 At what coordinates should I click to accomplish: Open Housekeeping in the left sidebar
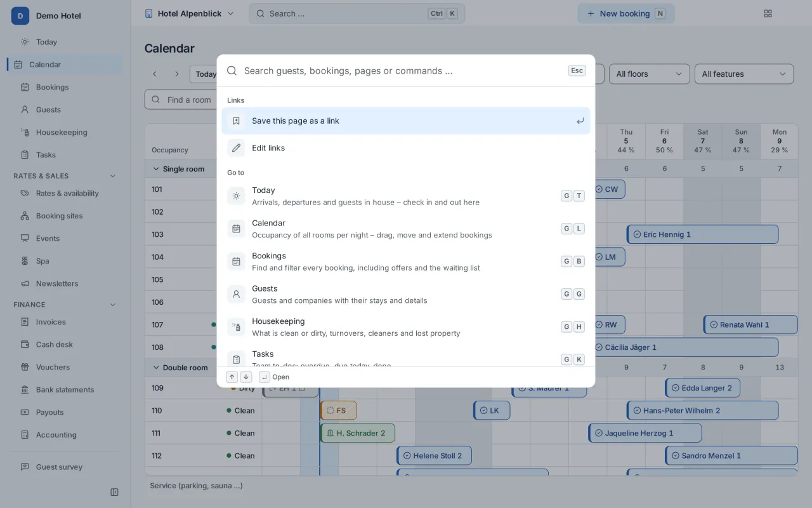[x=66, y=132]
